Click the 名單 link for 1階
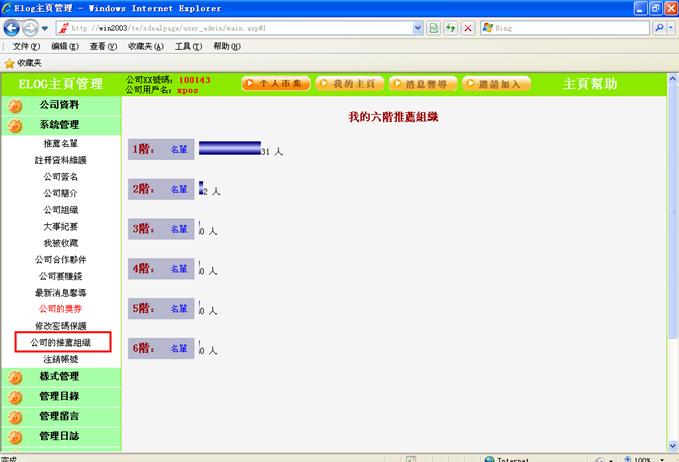Screen dimensions: 679x462 click(179, 149)
